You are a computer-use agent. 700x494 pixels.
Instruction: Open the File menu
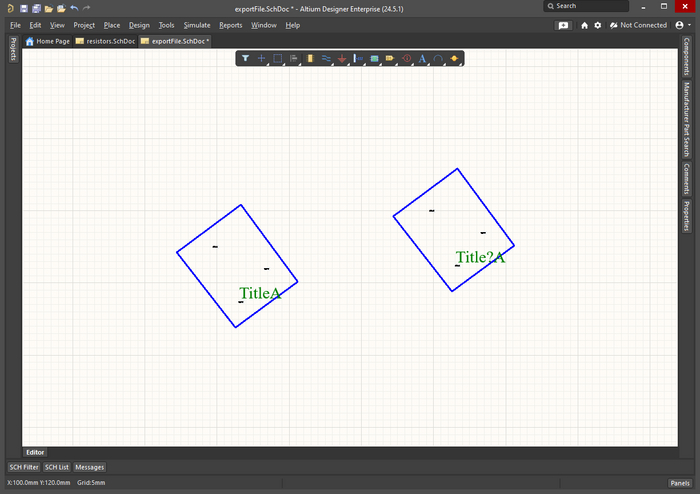(15, 25)
